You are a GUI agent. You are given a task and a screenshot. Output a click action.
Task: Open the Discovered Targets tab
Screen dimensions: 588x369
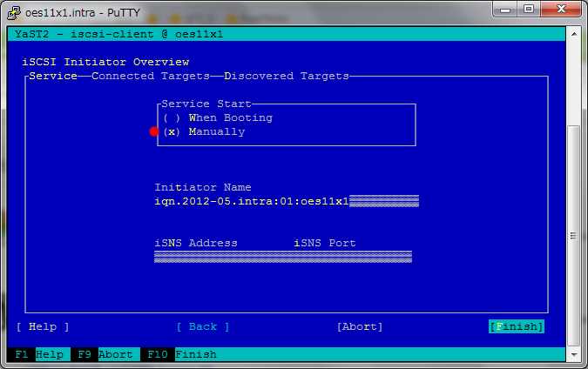tap(287, 76)
